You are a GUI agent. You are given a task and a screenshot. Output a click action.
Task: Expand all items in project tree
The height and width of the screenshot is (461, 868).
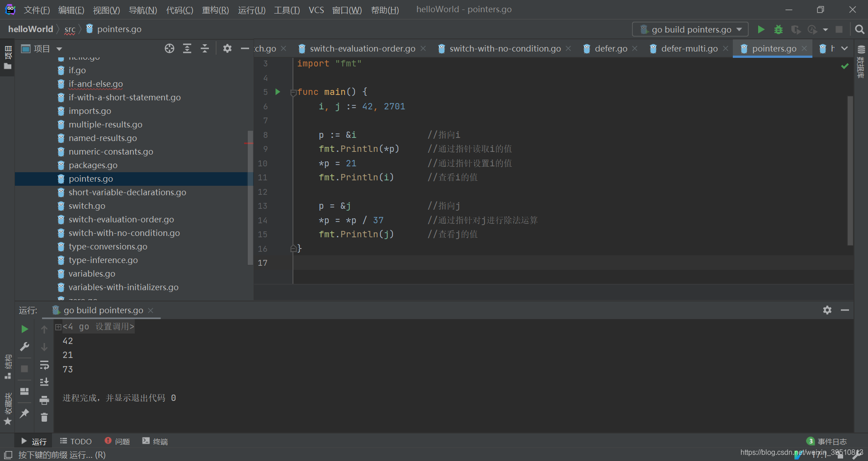(x=187, y=48)
